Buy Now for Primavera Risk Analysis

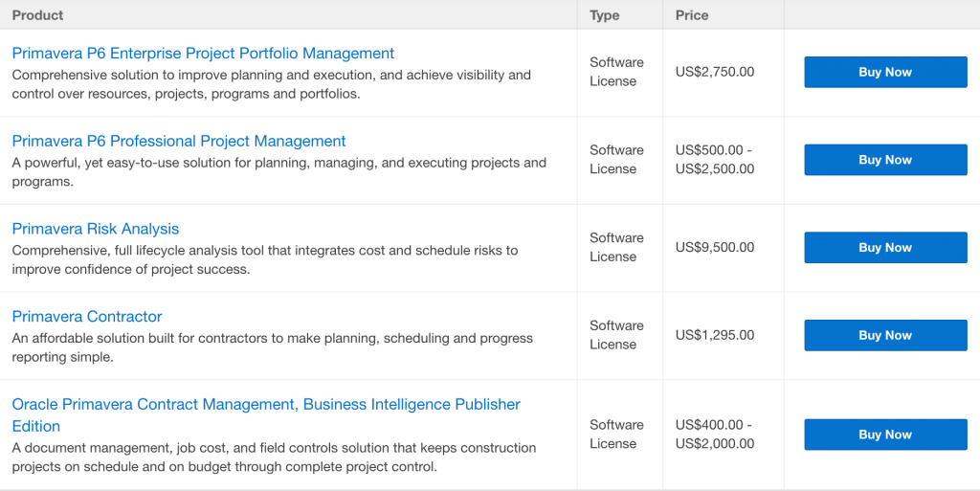(x=885, y=247)
